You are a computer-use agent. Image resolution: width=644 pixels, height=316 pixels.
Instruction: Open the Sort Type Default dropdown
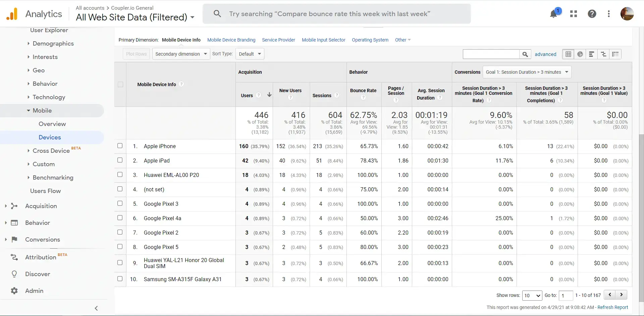[x=250, y=54]
